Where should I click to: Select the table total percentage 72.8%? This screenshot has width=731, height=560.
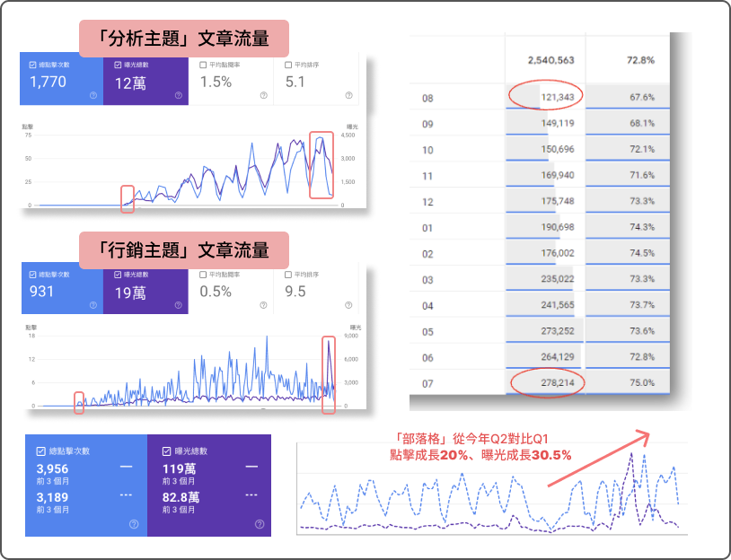click(640, 60)
